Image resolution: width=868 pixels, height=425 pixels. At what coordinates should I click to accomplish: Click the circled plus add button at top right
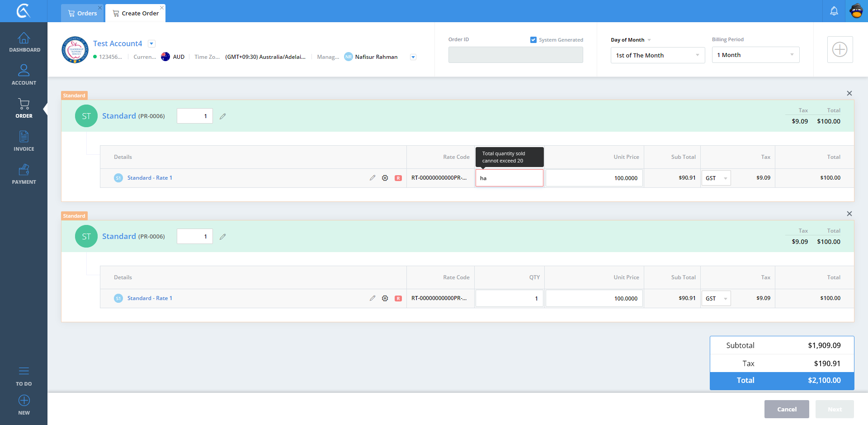point(840,49)
